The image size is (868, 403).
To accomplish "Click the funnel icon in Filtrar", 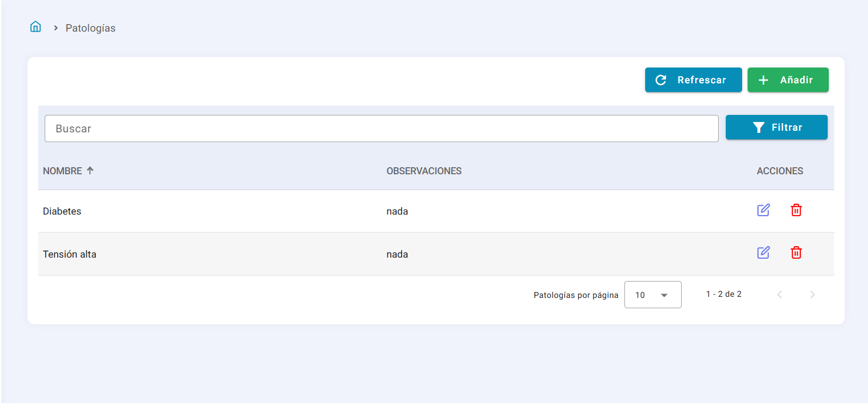I will [x=758, y=127].
